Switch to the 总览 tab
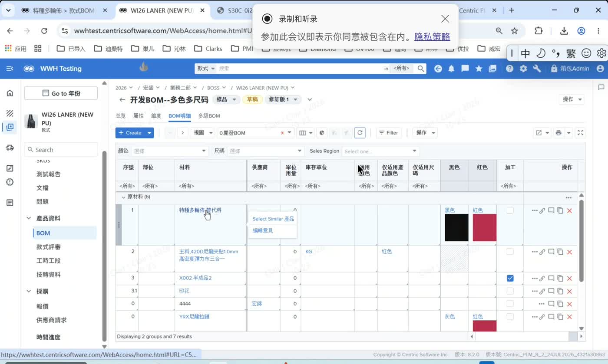 121,116
